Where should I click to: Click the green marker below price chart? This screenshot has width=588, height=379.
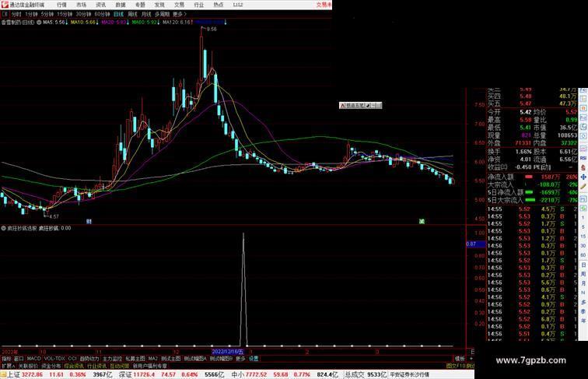click(422, 221)
